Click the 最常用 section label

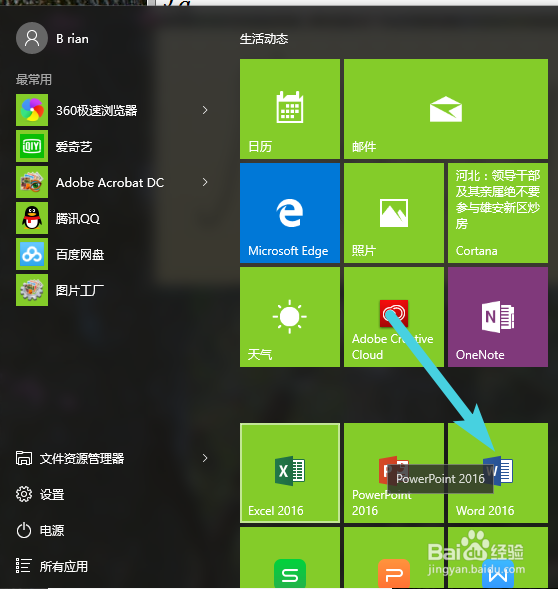[x=34, y=79]
